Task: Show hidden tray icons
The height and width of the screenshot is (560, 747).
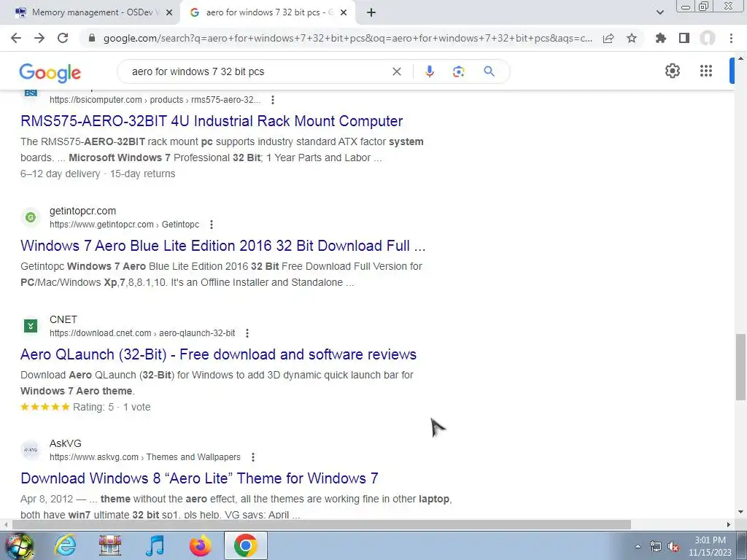Action: (x=638, y=547)
